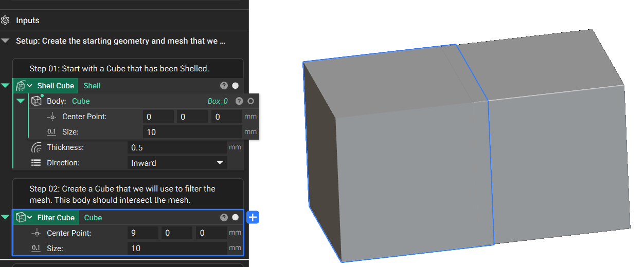The height and width of the screenshot is (267, 644).
Task: Open help for Body Cube block
Action: coord(239,101)
